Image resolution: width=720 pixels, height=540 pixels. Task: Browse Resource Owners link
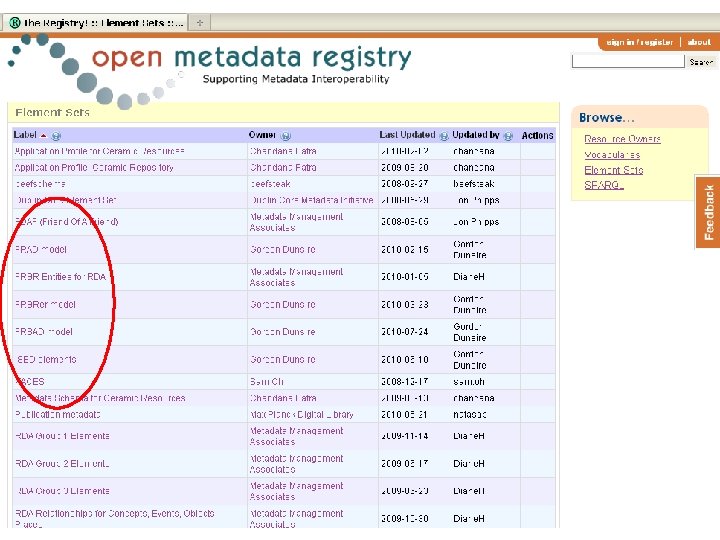tap(622, 139)
